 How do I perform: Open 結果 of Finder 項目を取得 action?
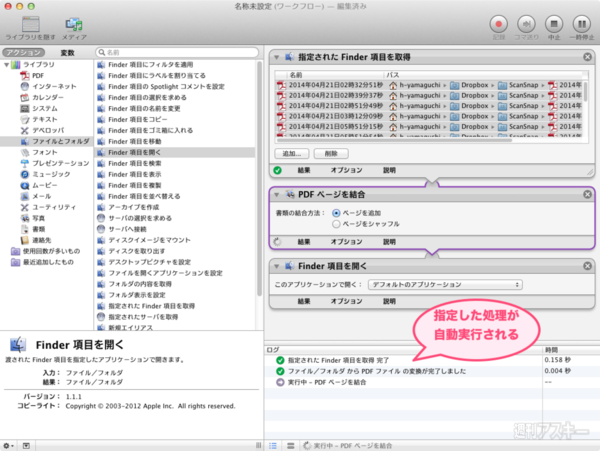click(304, 170)
